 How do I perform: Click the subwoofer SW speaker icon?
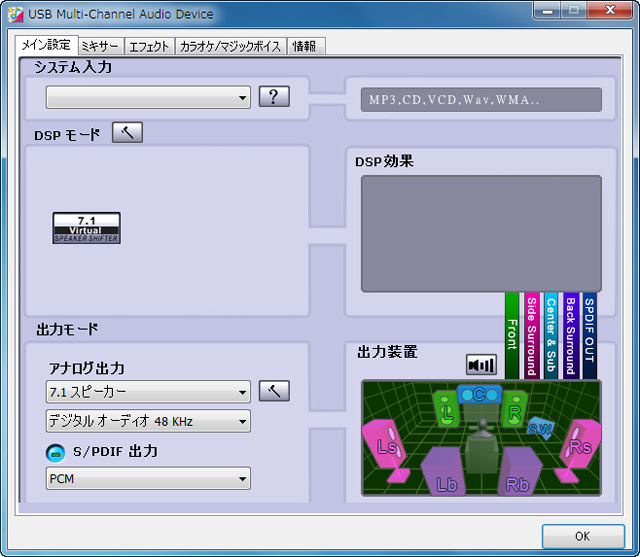(x=540, y=428)
